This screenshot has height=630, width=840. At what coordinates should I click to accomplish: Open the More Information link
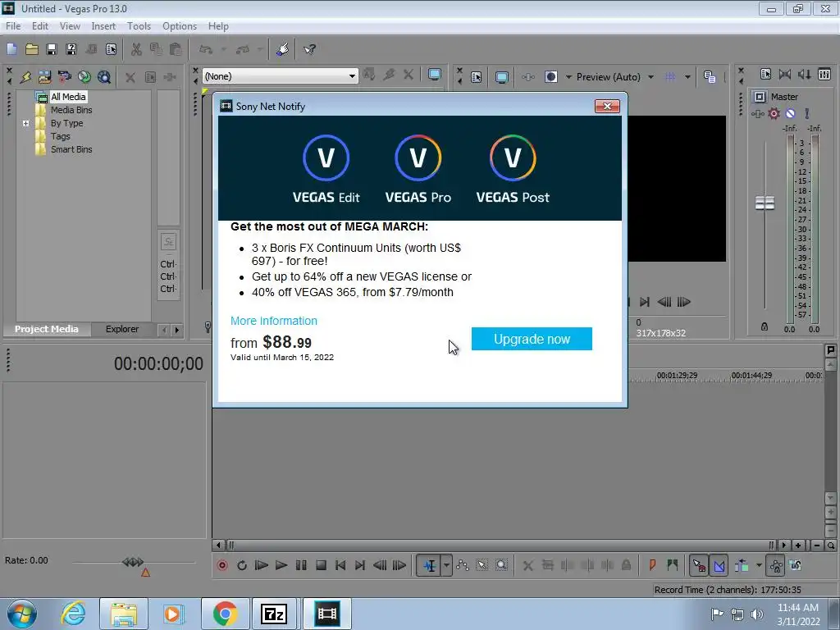pos(274,321)
